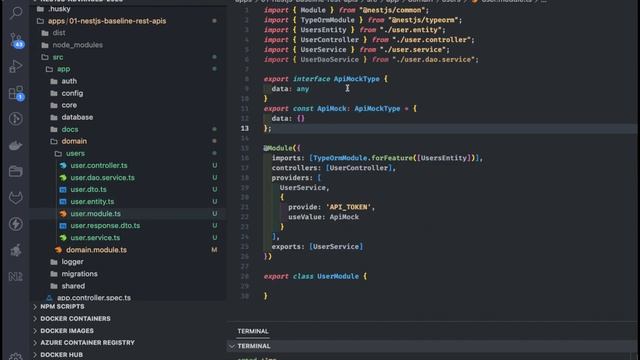Collapse the users folder
640x360 pixels.
[75, 153]
